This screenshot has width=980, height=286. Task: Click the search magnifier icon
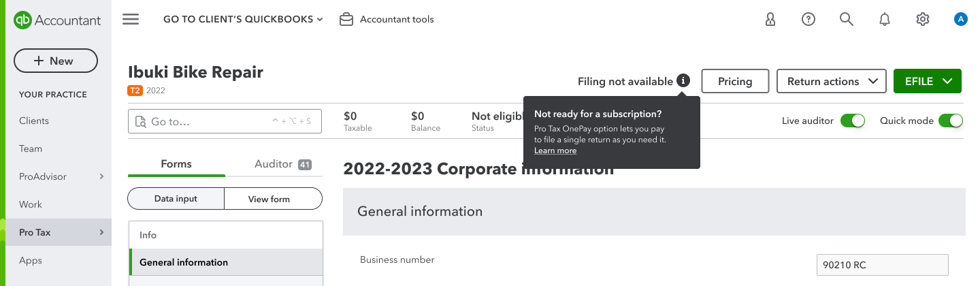(x=847, y=19)
